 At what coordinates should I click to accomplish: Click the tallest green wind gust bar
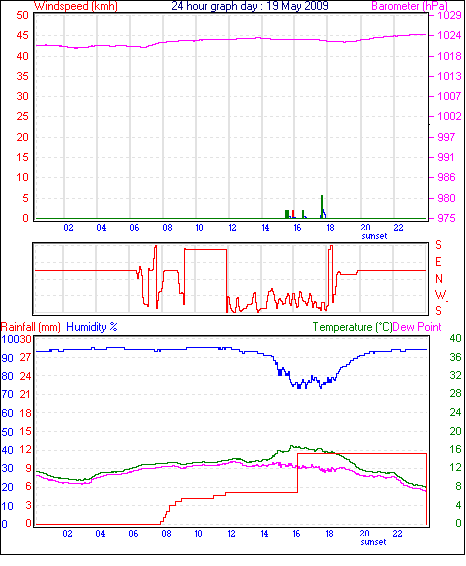pyautogui.click(x=322, y=206)
